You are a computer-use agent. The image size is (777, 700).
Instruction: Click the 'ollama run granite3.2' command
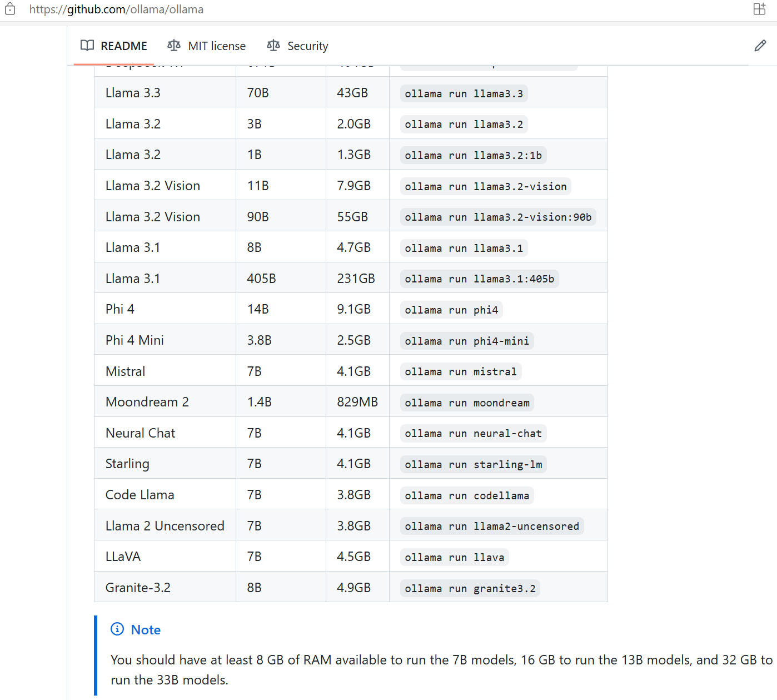click(x=470, y=588)
